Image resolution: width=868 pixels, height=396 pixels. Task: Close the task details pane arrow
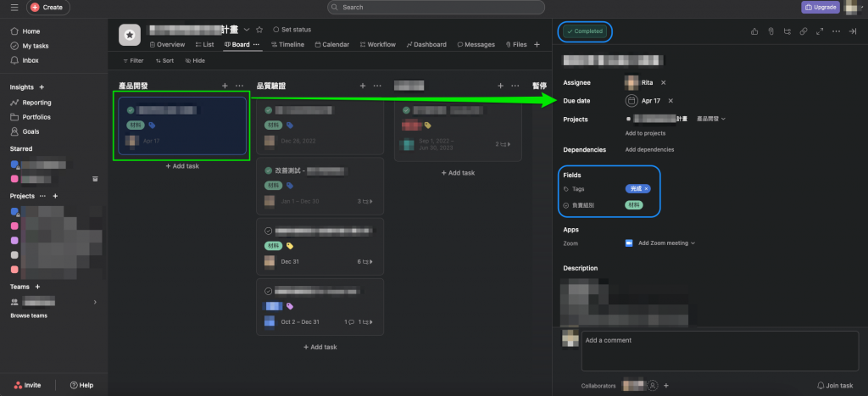click(x=853, y=31)
